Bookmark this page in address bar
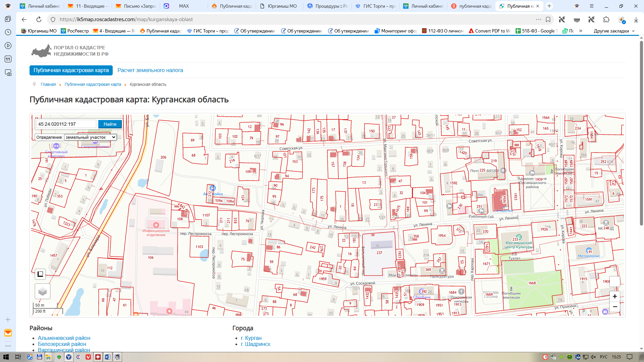Image resolution: width=644 pixels, height=362 pixels. coord(548,19)
